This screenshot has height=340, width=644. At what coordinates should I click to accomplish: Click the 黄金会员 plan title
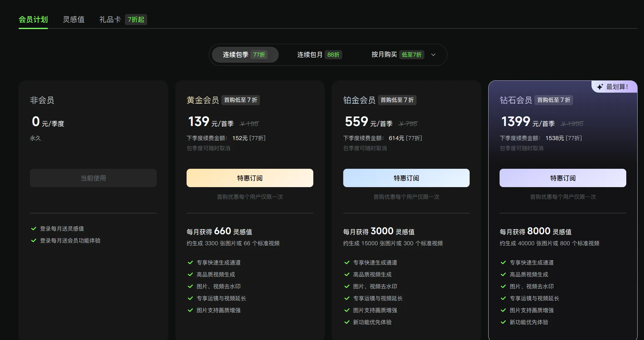pos(203,100)
